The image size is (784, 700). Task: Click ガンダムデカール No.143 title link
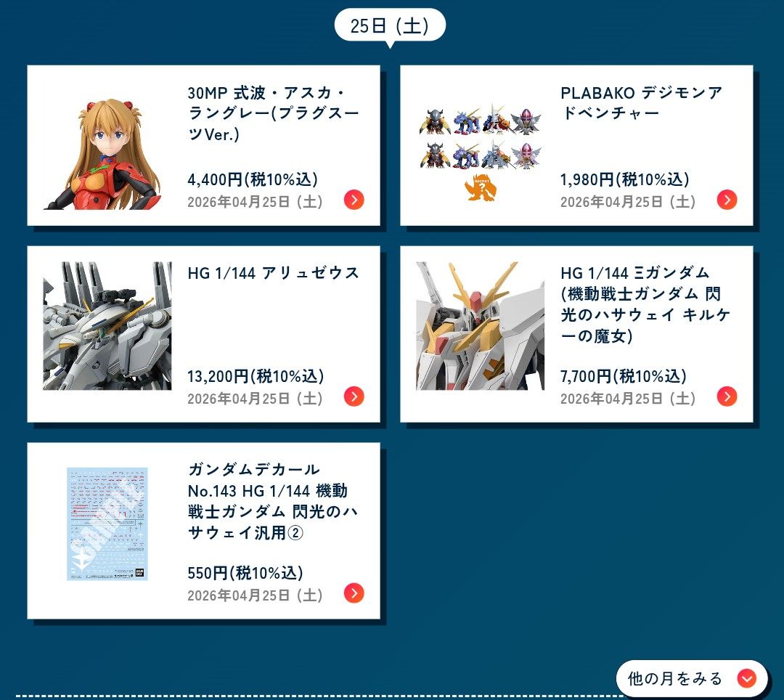pyautogui.click(x=273, y=501)
